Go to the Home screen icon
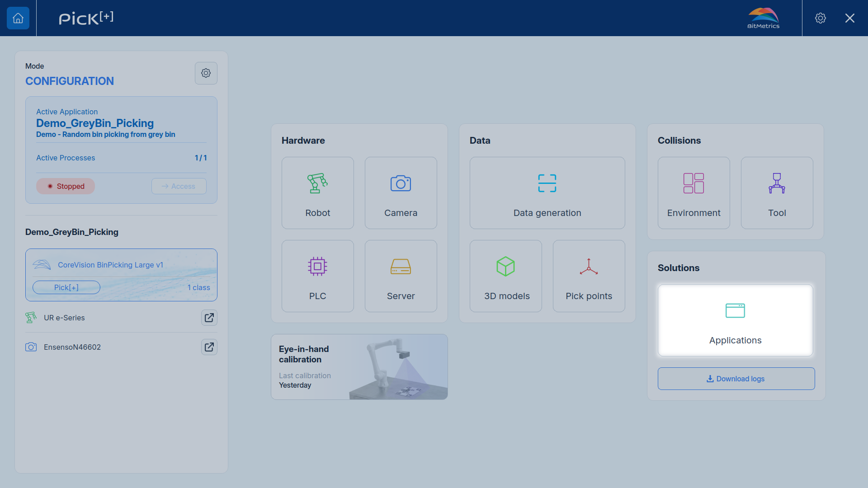The height and width of the screenshot is (488, 868). pyautogui.click(x=18, y=18)
